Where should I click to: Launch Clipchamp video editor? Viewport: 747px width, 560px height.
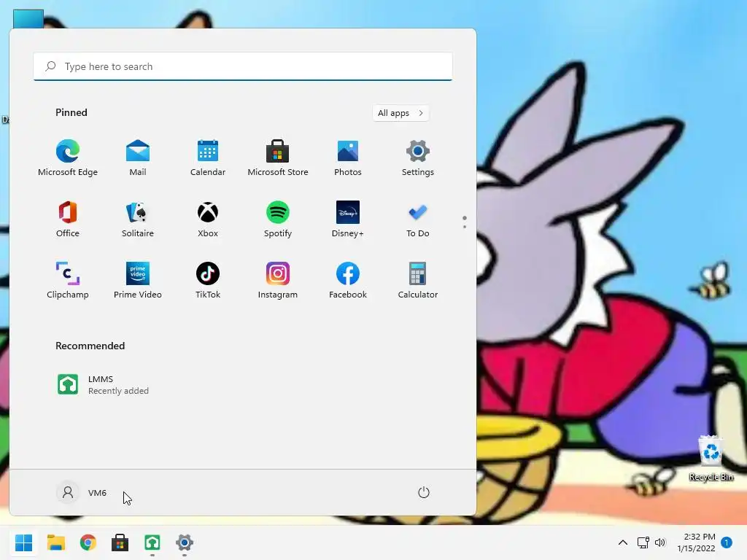tap(68, 281)
